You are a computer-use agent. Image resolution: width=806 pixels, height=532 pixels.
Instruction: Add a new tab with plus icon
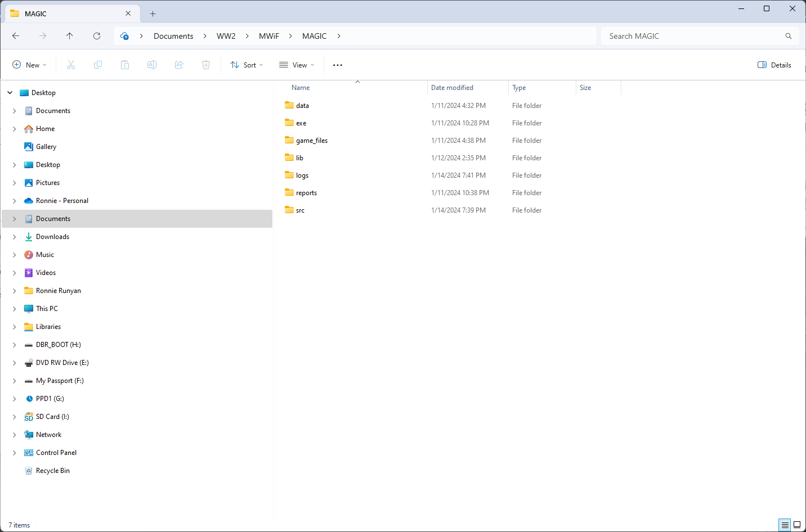pyautogui.click(x=153, y=13)
